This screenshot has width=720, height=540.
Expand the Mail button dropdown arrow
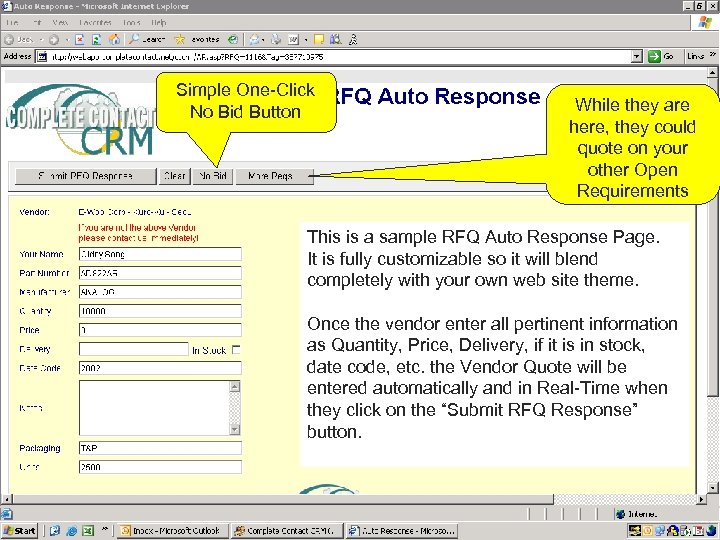(263, 40)
